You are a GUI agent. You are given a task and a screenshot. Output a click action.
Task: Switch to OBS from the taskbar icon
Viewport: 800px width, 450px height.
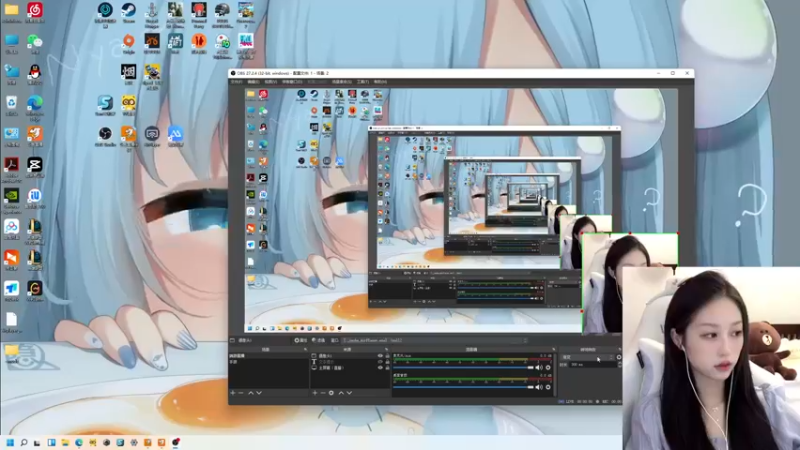pyautogui.click(x=176, y=442)
